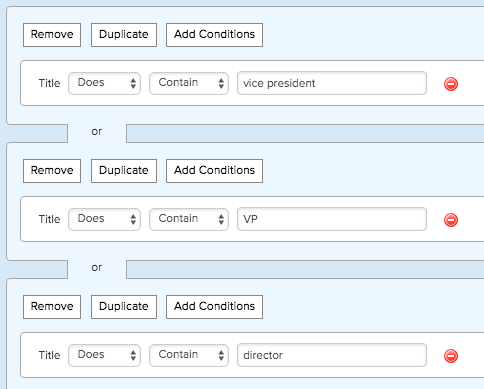Delete the 'director' condition with red minus icon

point(451,356)
